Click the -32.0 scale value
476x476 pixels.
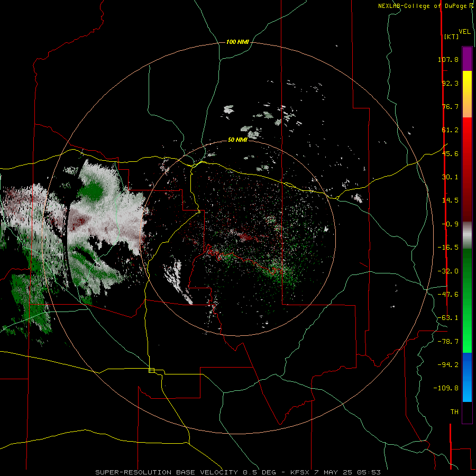click(448, 271)
